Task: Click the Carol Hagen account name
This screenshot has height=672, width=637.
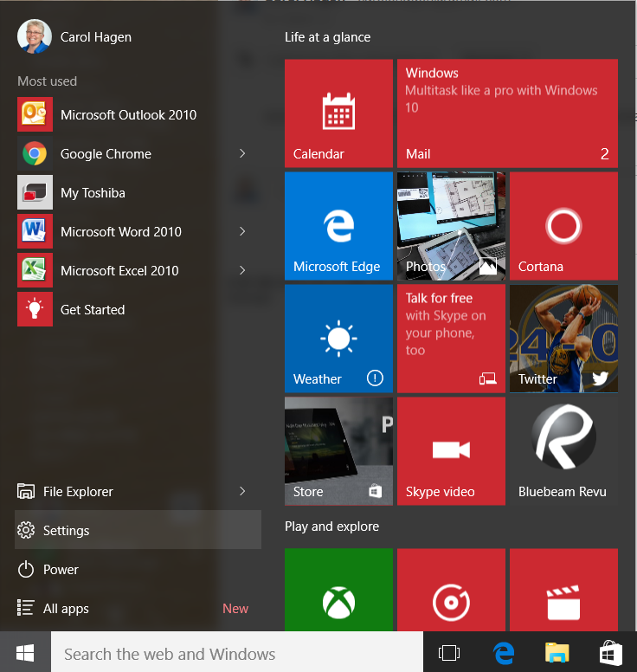Action: coord(96,37)
